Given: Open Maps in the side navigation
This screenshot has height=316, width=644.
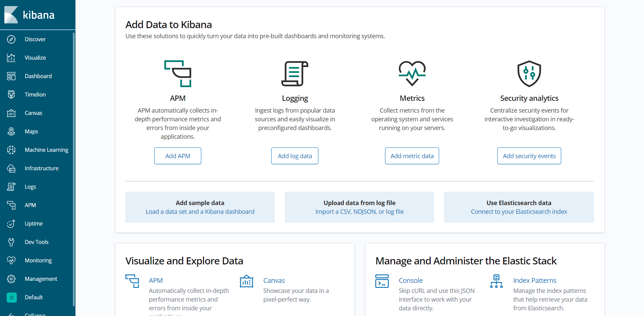Looking at the screenshot, I should point(32,131).
